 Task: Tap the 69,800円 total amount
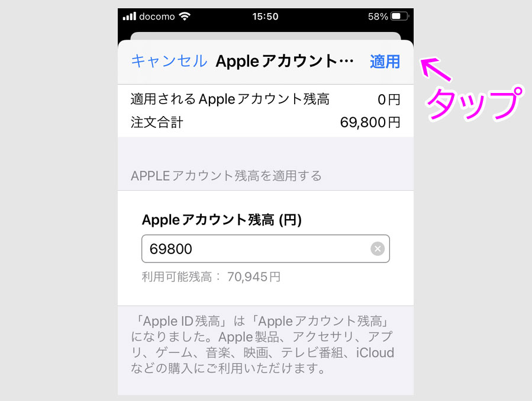(x=370, y=122)
